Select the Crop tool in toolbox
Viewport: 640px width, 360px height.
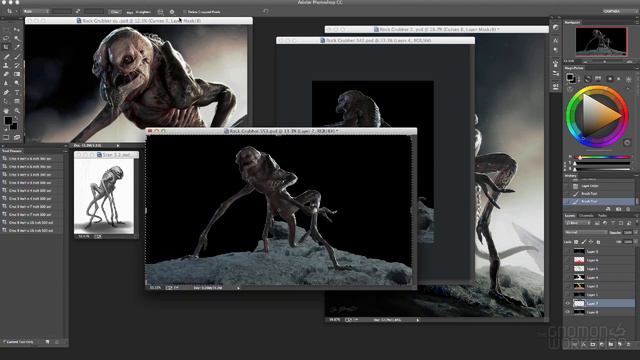6,47
